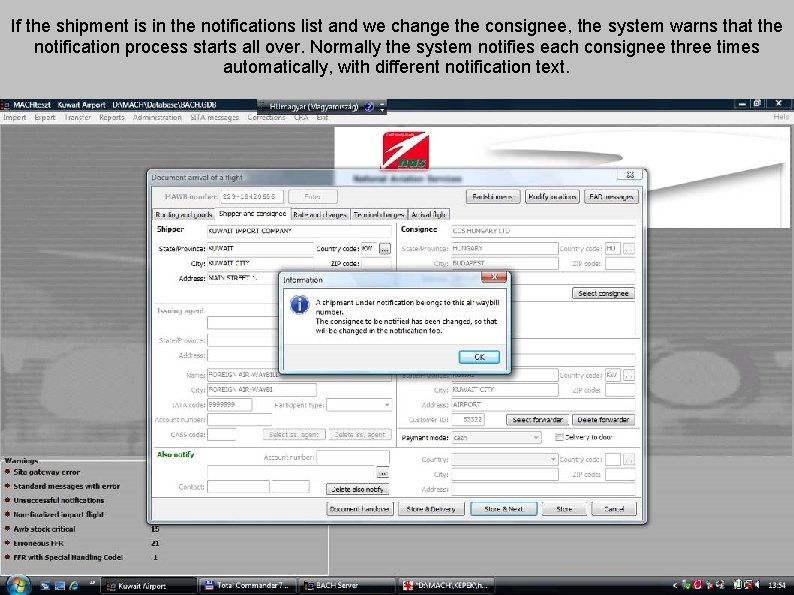794x595 pixels.
Task: Click Internet Explorer quick launch icon
Action: [x=74, y=586]
